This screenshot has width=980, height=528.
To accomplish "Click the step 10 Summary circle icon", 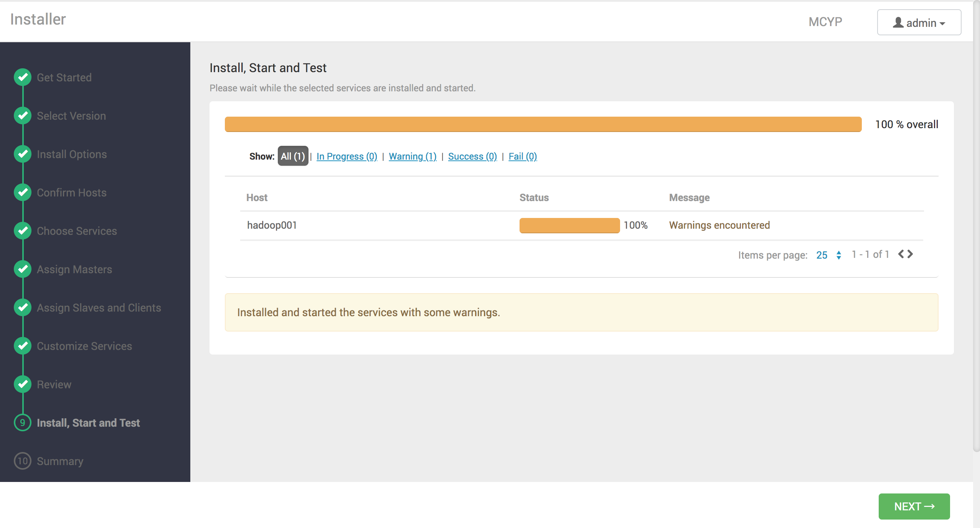I will (23, 461).
